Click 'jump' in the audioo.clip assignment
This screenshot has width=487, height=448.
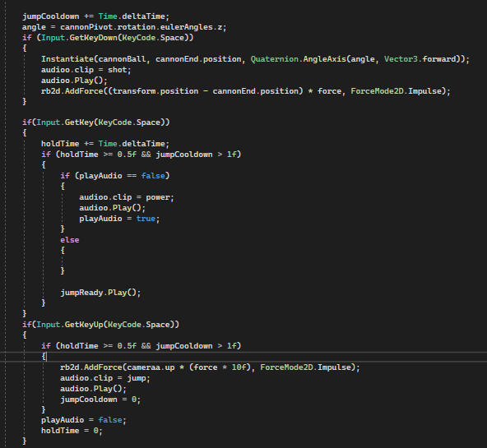136,378
